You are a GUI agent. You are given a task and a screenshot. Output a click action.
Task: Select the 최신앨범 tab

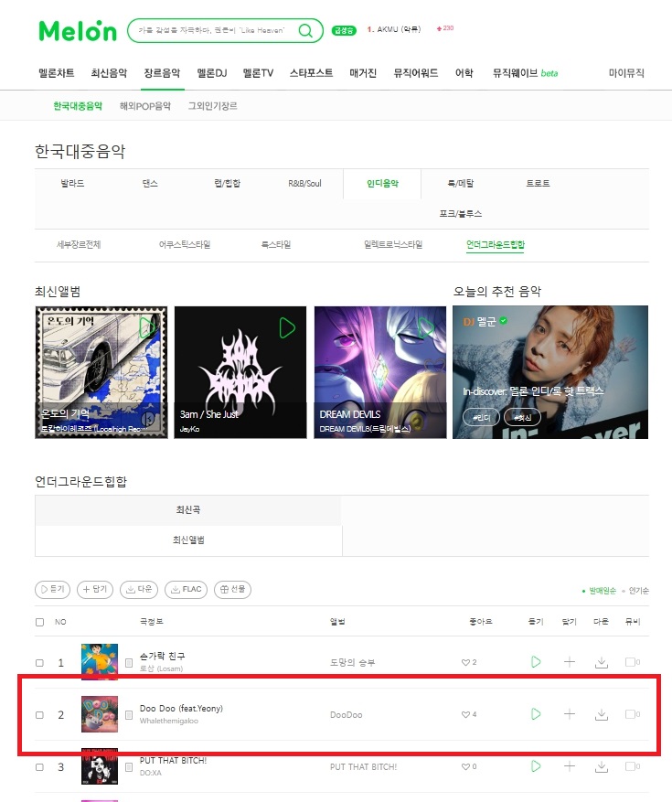[188, 540]
